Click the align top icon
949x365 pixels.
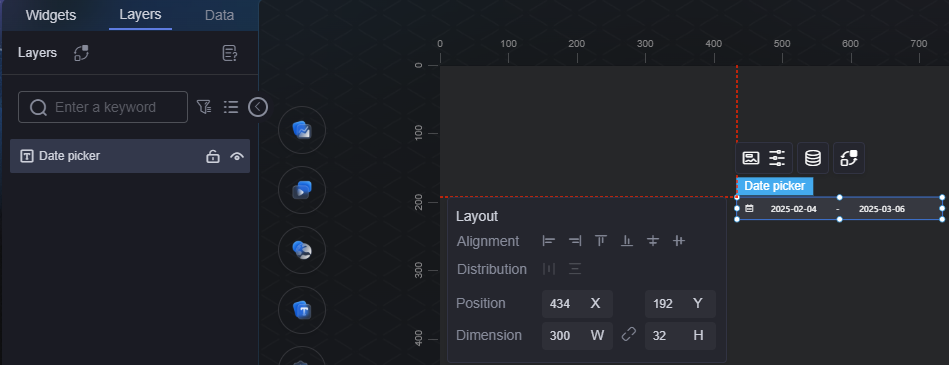point(600,241)
